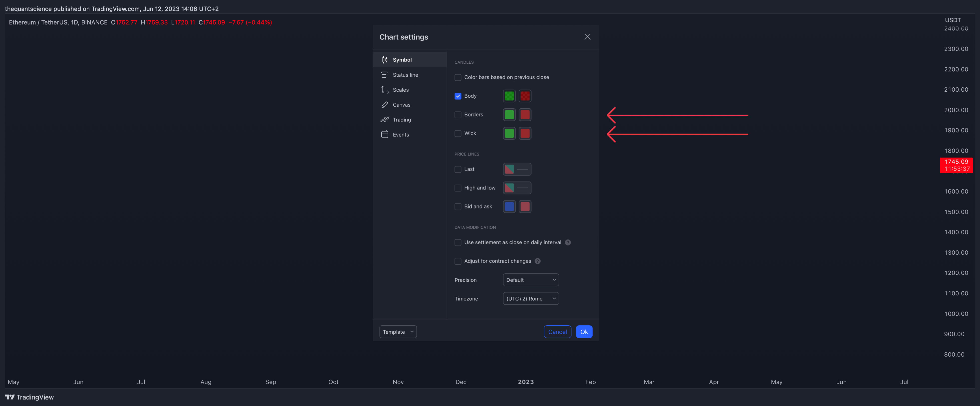Image resolution: width=980 pixels, height=406 pixels.
Task: Open High and low line style picker
Action: (517, 188)
